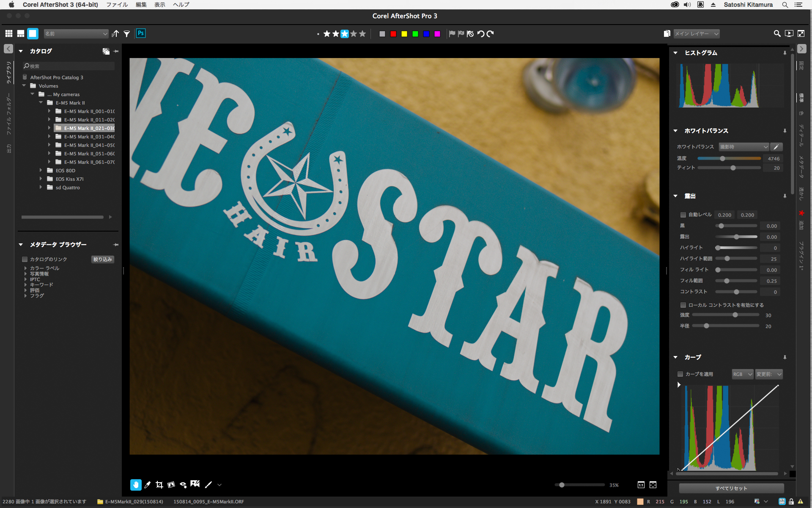Open the 表示 menu
Viewport: 812px width, 508px height.
pyautogui.click(x=159, y=5)
